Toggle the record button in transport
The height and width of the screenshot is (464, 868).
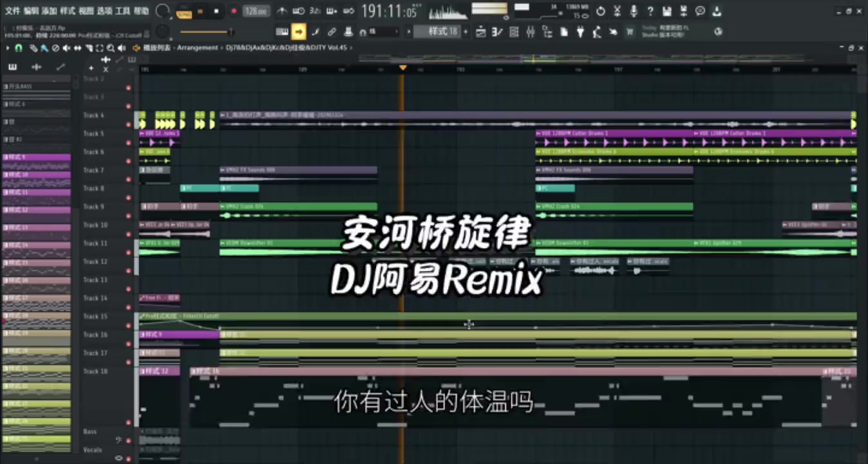coord(233,11)
